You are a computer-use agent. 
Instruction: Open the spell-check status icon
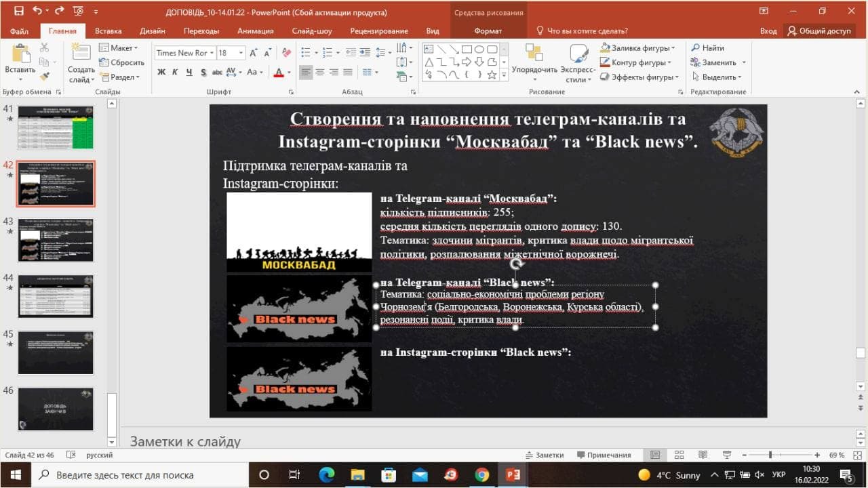pos(71,455)
